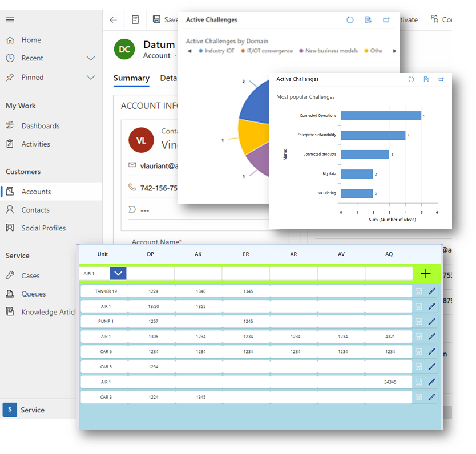Click the back arrow in toolbar
Screen dimensions: 476x454
pyautogui.click(x=113, y=20)
